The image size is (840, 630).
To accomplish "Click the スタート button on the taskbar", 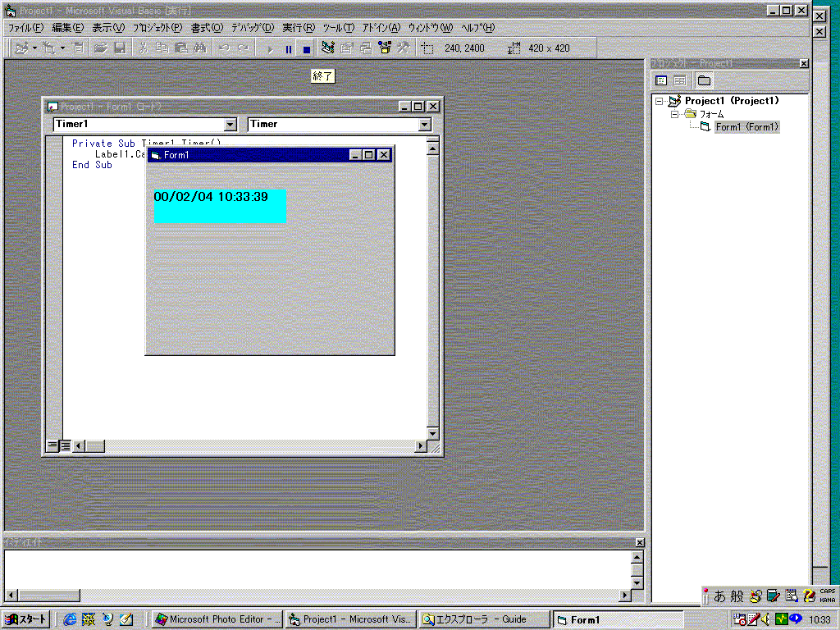I will (x=25, y=619).
